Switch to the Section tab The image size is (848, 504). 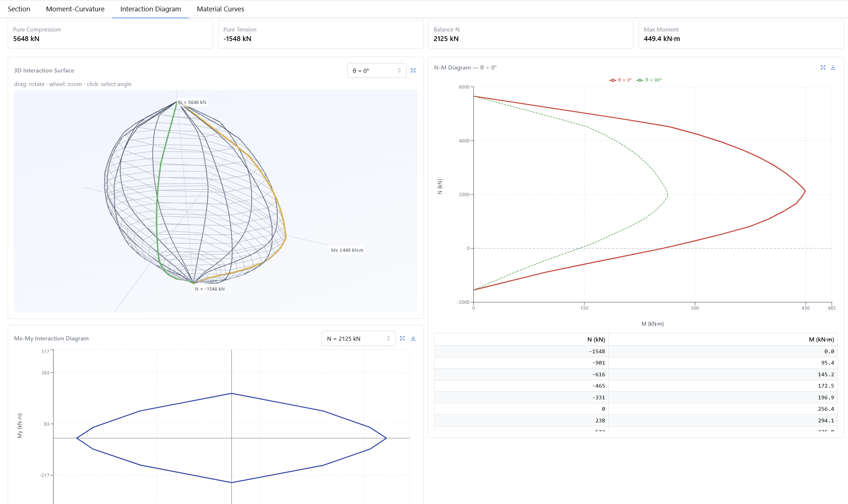click(x=19, y=9)
